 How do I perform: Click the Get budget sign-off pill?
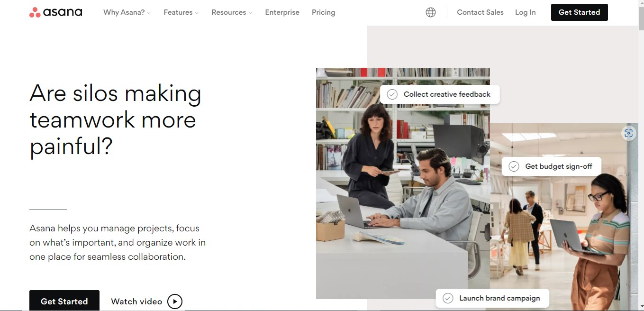click(x=551, y=166)
